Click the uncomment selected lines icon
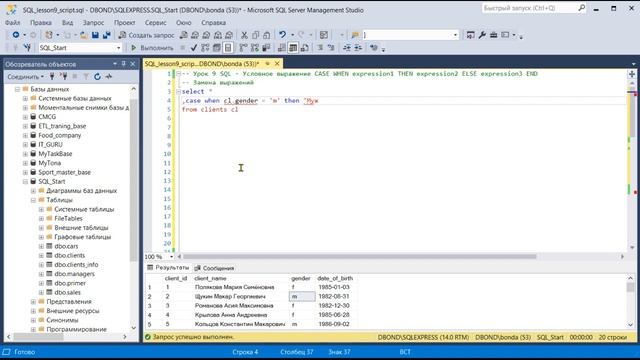This screenshot has width=640, height=360. [331, 48]
